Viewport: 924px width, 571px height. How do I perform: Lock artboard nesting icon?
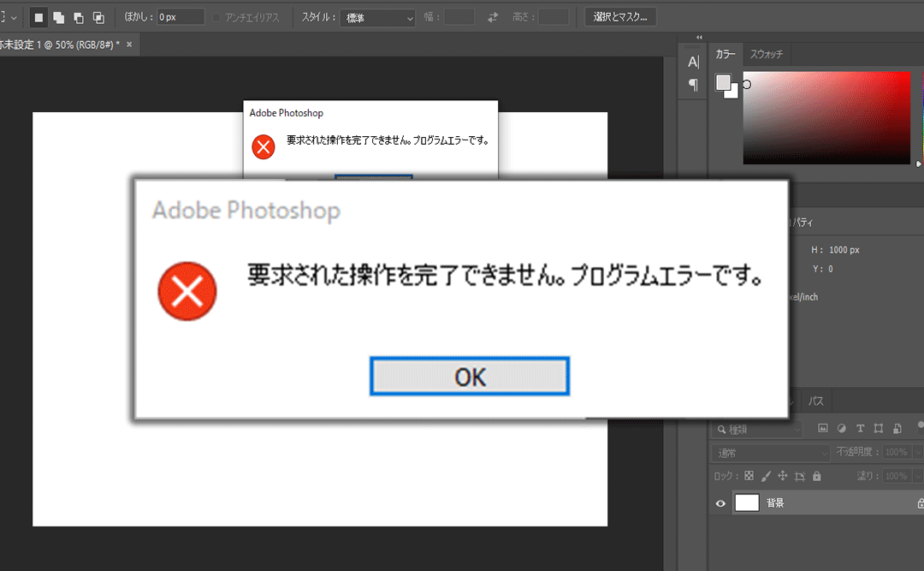point(800,476)
